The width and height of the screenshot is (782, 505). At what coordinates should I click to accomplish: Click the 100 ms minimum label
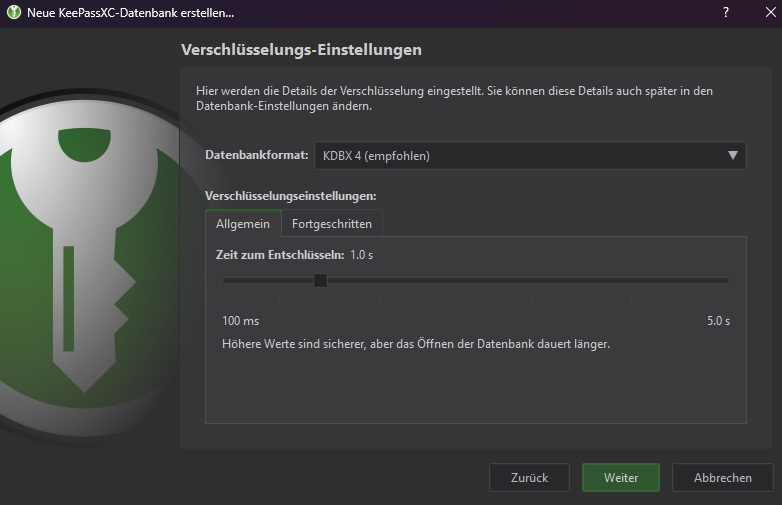(x=240, y=321)
